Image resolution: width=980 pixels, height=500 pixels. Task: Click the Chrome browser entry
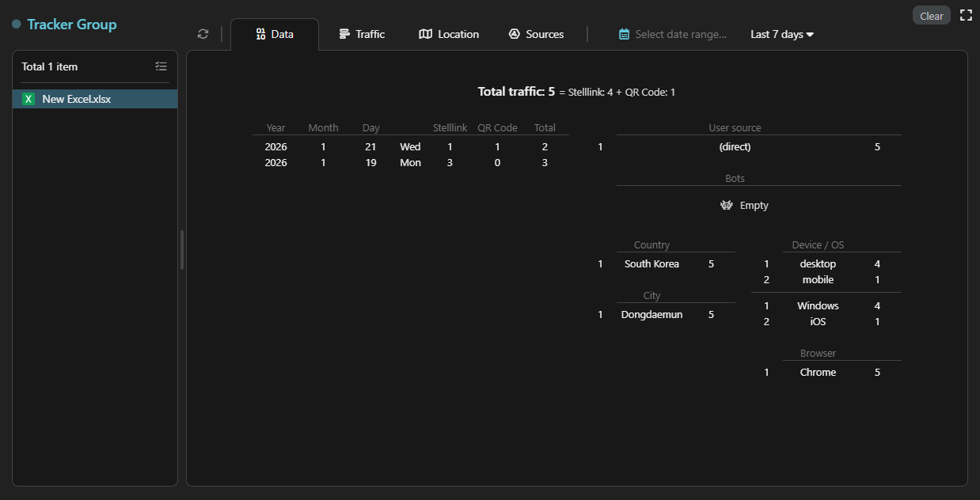[x=818, y=372]
